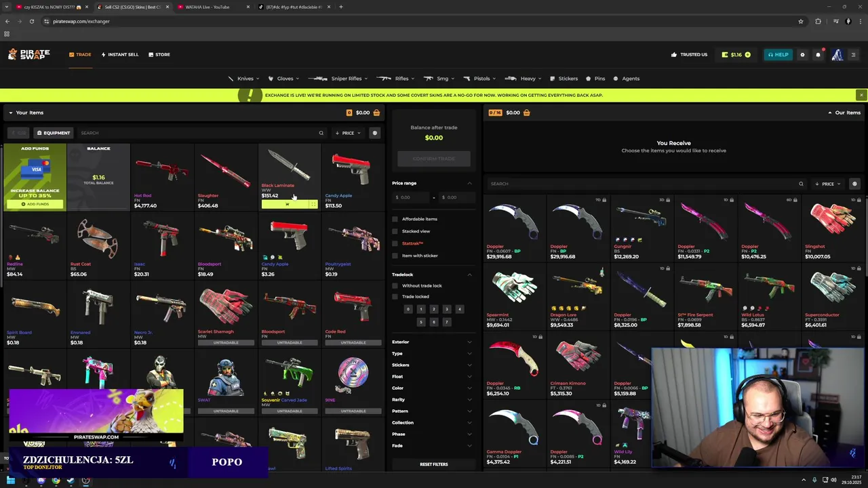Click the EQUIPMENT button
Image resolution: width=868 pixels, height=488 pixels.
pos(53,133)
